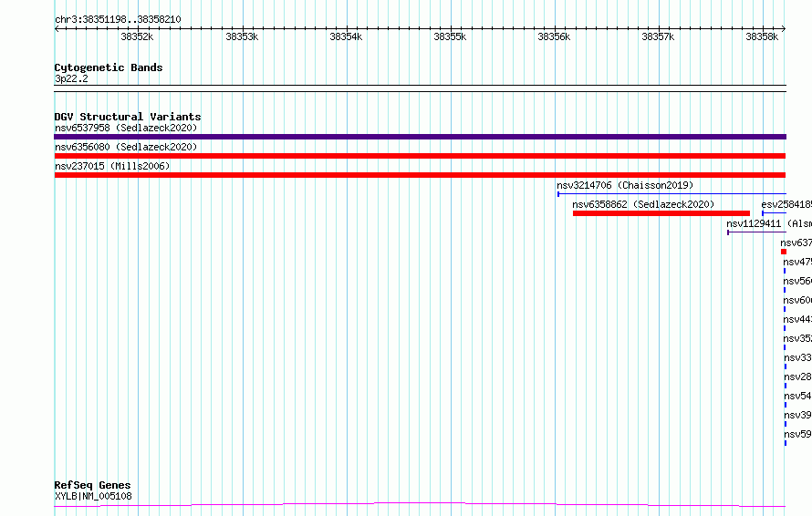Click the nsv6358862 (Sedlazeck2020) label
This screenshot has width=812, height=516.
tap(643, 204)
